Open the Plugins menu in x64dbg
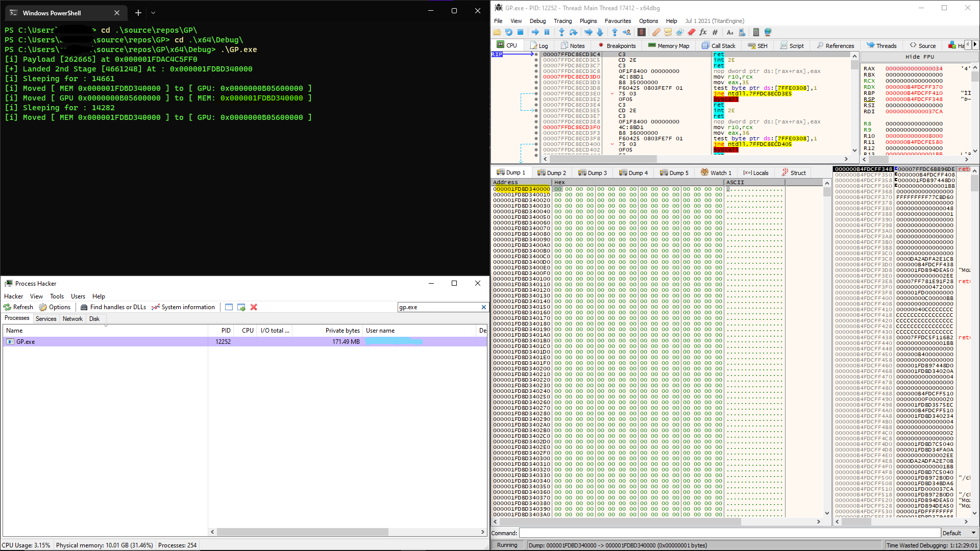 click(x=588, y=21)
